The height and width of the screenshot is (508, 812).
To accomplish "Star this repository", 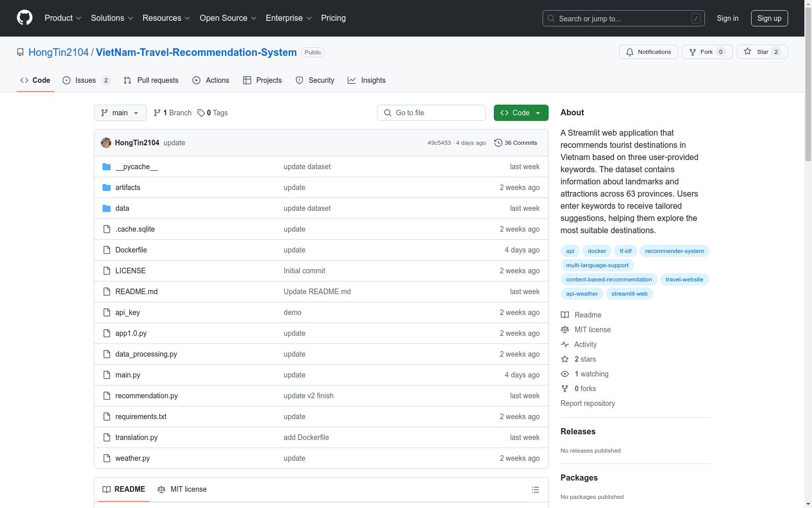I will tap(762, 52).
